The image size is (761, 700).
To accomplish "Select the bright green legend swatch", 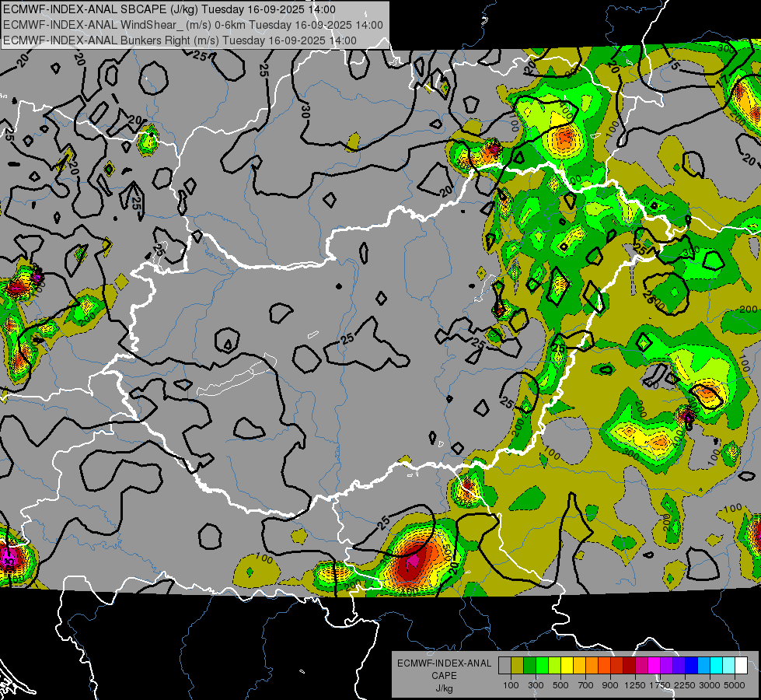I will [542, 665].
